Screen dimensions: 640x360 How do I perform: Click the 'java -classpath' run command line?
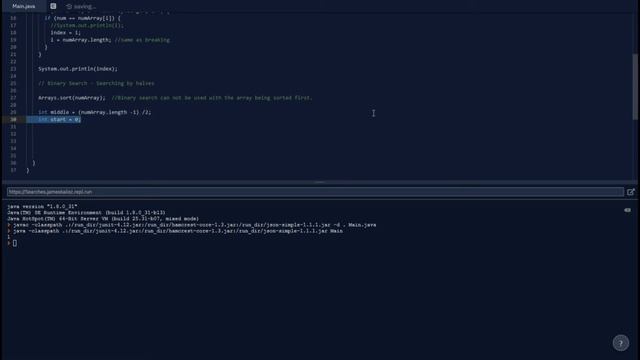click(x=178, y=231)
